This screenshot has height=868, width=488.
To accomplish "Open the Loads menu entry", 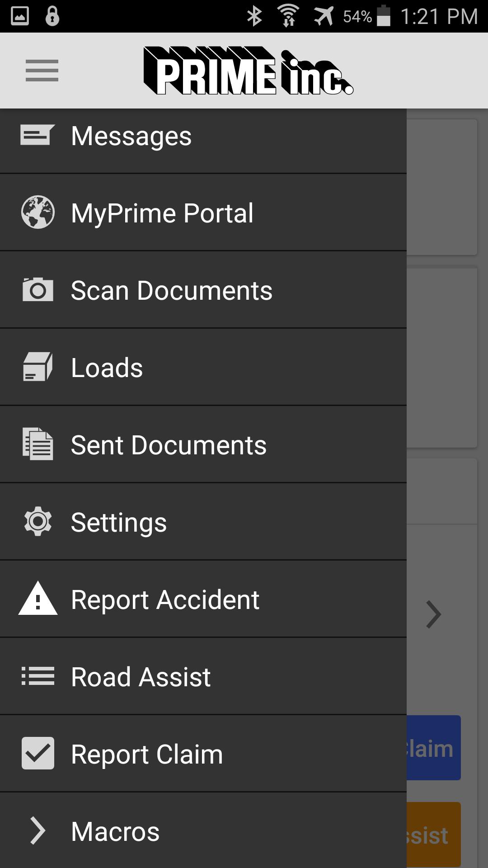I will pos(107,368).
